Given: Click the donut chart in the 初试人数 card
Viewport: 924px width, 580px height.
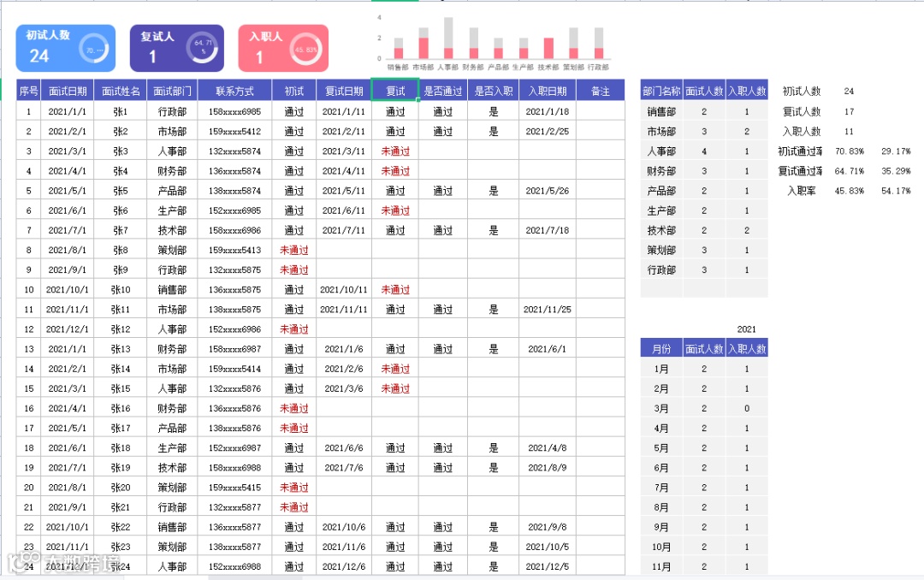Looking at the screenshot, I should coord(94,49).
